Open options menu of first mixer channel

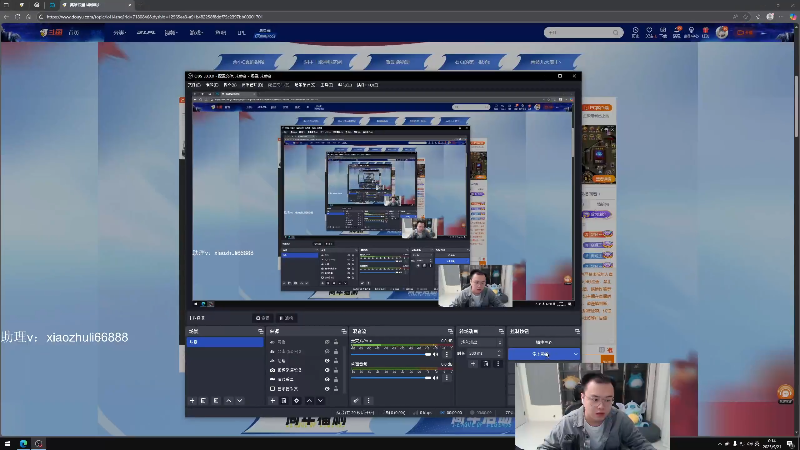pos(447,354)
